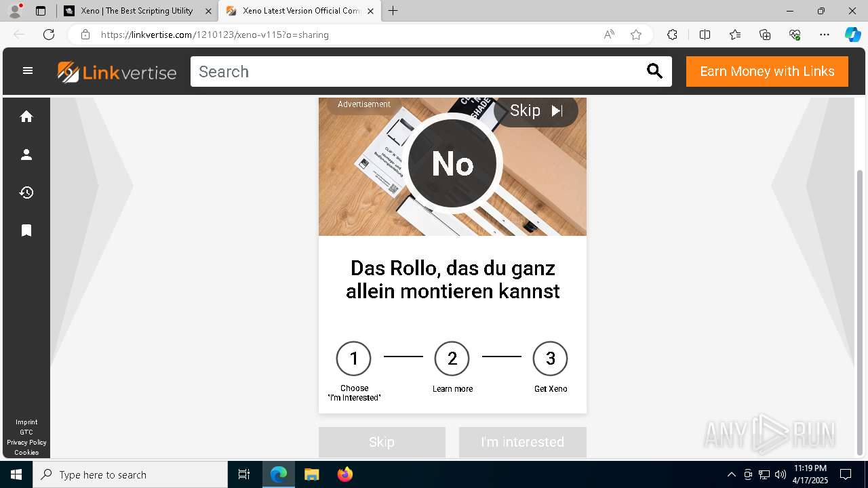Select step 1 circle
This screenshot has width=868, height=488.
(354, 359)
